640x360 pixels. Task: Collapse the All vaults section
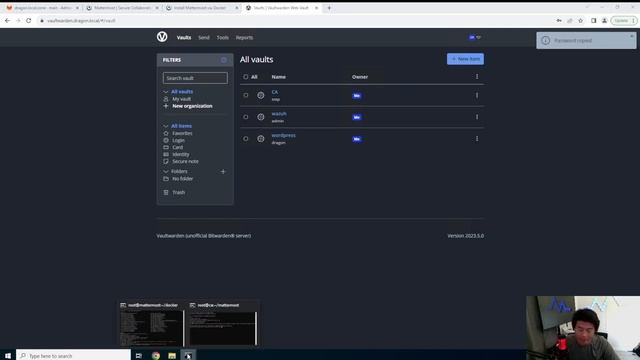tap(166, 92)
